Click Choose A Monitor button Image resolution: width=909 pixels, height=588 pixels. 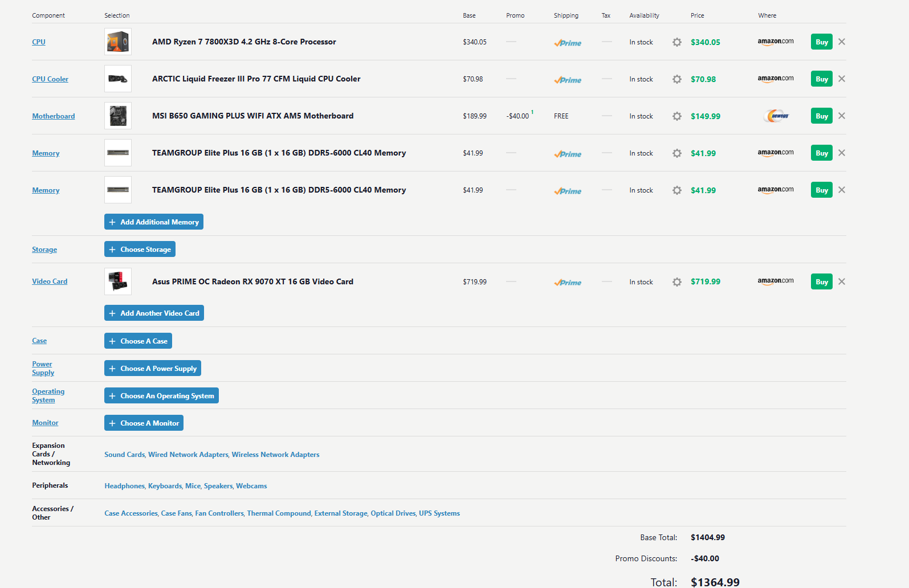144,423
